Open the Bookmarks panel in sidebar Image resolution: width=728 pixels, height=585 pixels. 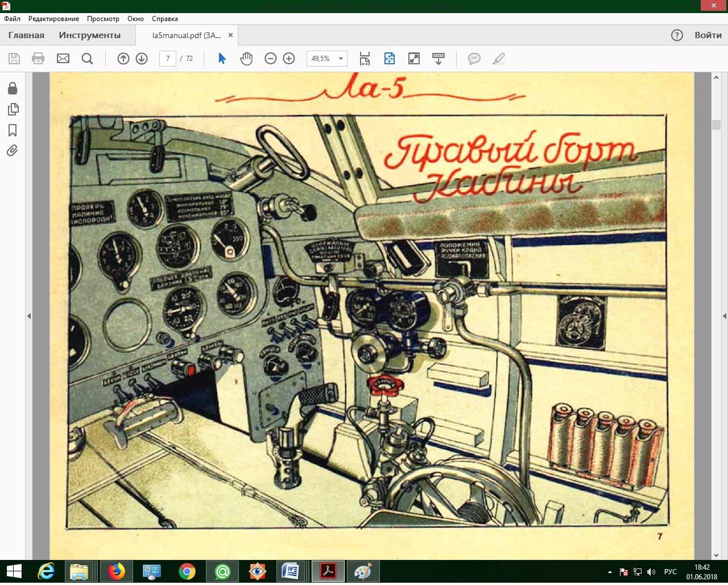pos(13,130)
